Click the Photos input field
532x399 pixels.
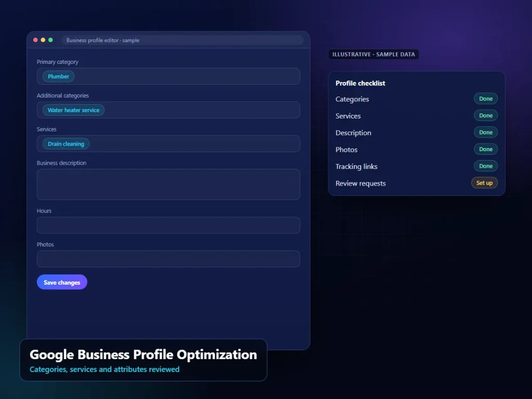(x=168, y=259)
